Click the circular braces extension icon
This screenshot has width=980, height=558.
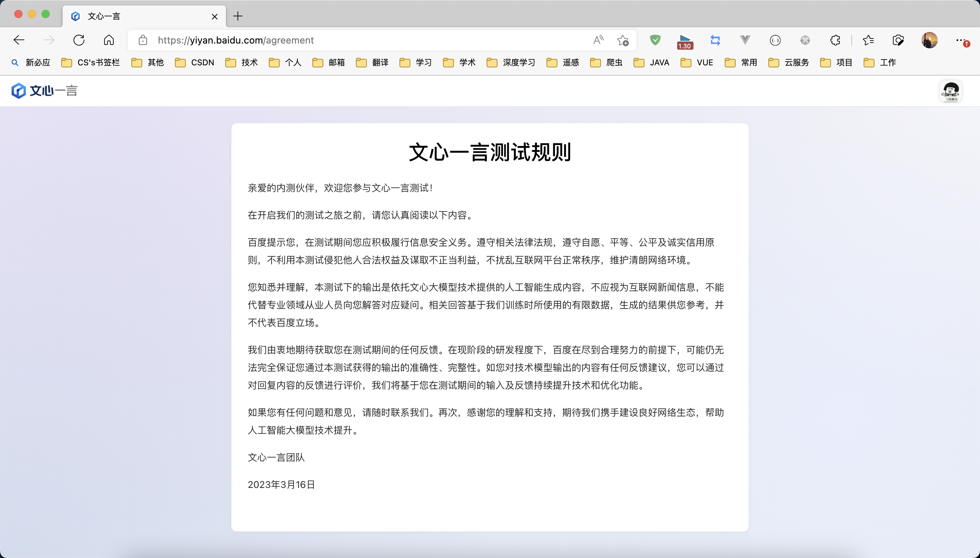[775, 40]
